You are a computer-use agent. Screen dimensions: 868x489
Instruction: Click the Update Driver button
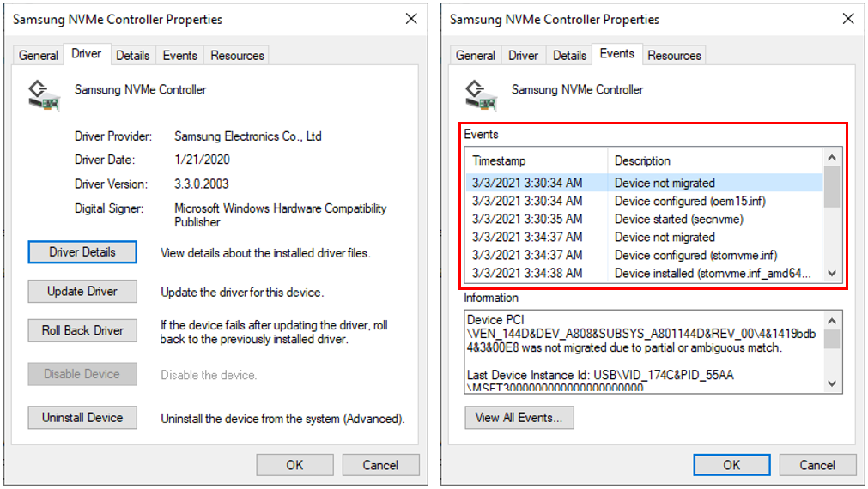click(x=82, y=292)
